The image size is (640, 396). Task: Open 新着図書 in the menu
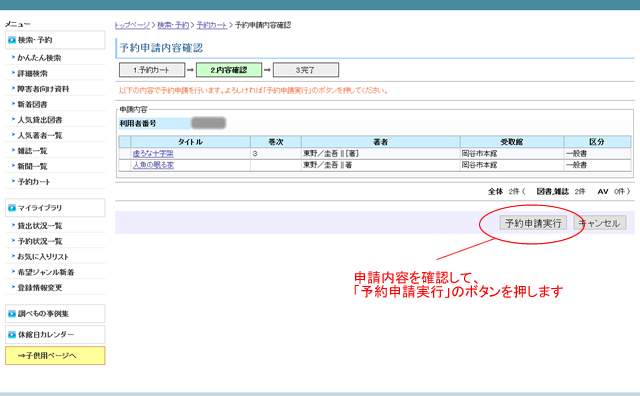point(32,104)
